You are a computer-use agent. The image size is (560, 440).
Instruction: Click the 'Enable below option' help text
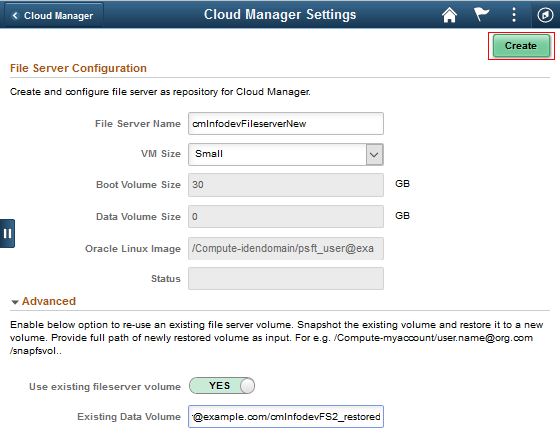point(277,338)
